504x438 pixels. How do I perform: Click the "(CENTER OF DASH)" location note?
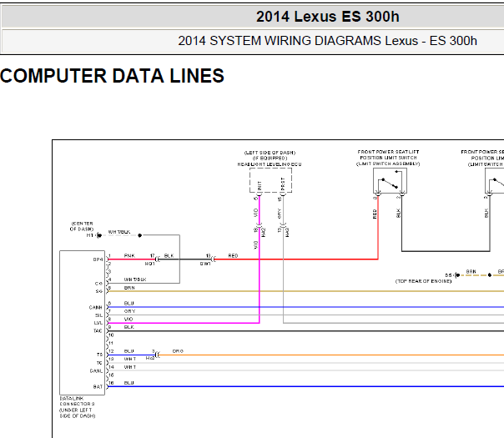[x=82, y=226]
